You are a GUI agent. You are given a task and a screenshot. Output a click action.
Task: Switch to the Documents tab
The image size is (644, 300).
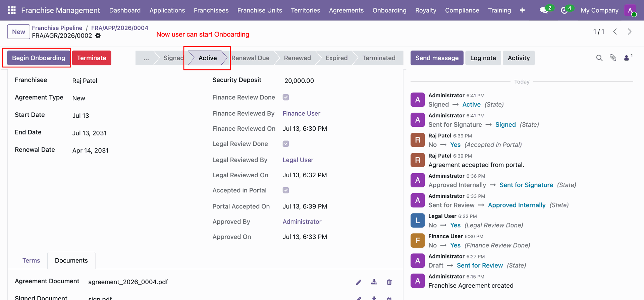coord(71,260)
